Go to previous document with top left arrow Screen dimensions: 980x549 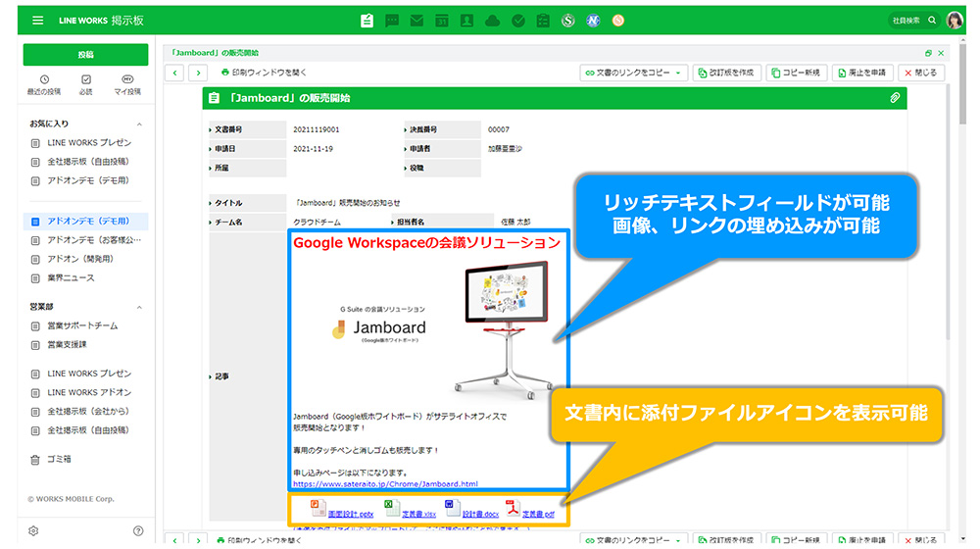coord(174,74)
